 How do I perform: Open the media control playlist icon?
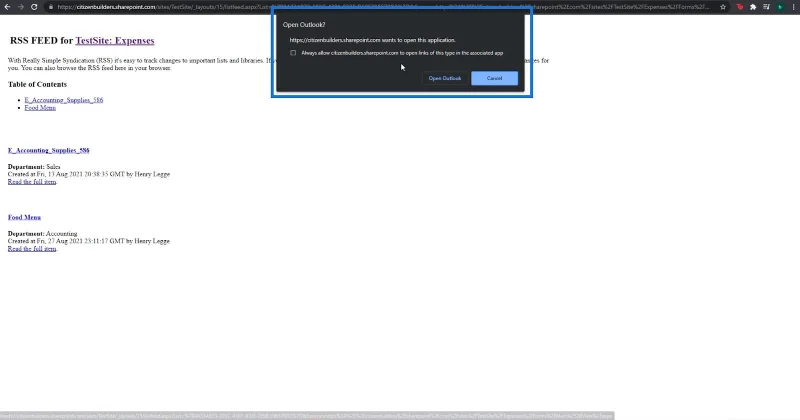766,7
